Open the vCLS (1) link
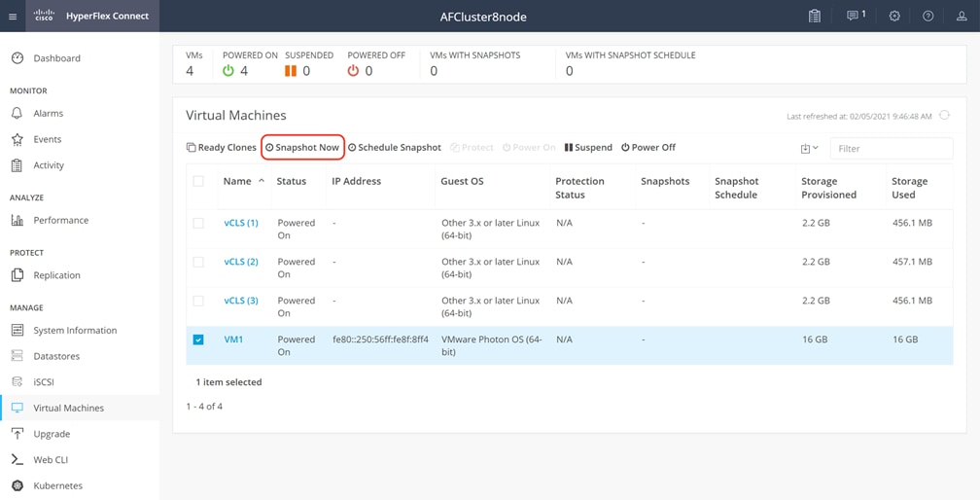Viewport: 980px width, 500px height. pos(241,223)
